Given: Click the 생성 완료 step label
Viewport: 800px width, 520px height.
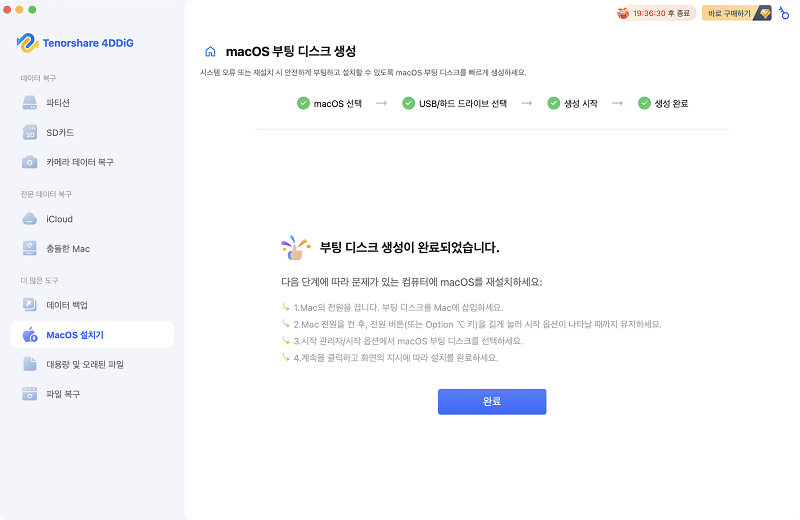Looking at the screenshot, I should (671, 104).
